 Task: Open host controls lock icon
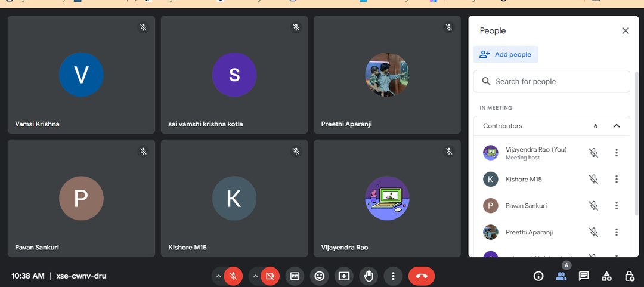[629, 276]
